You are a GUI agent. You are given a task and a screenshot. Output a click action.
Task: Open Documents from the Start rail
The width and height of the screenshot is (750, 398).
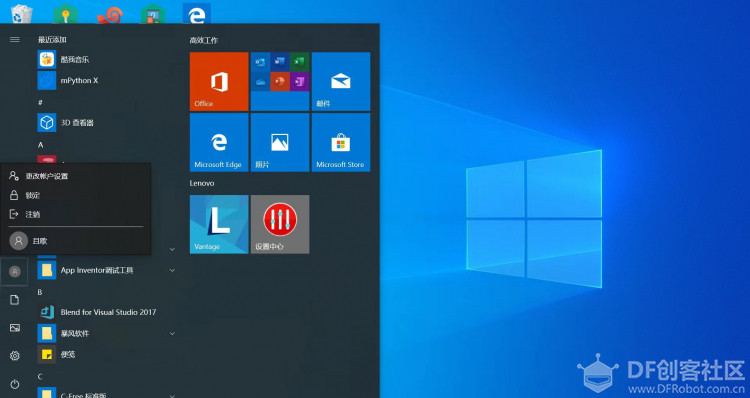(15, 300)
